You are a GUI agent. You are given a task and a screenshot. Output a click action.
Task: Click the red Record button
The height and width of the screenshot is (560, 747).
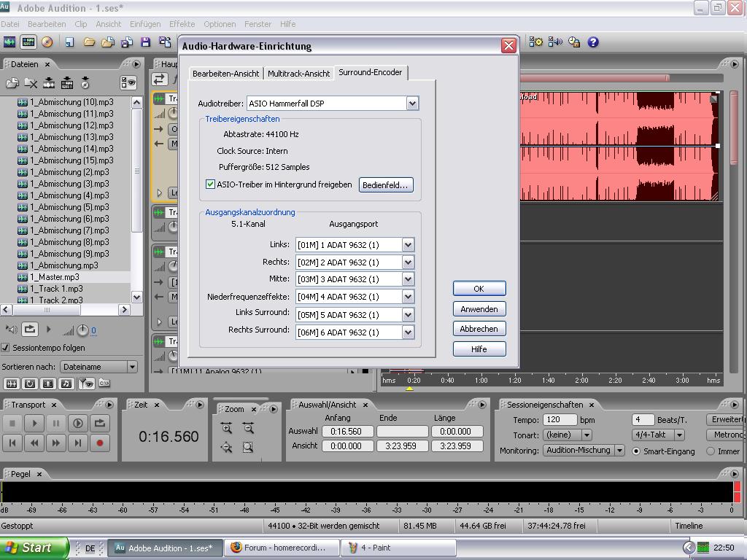(99, 443)
